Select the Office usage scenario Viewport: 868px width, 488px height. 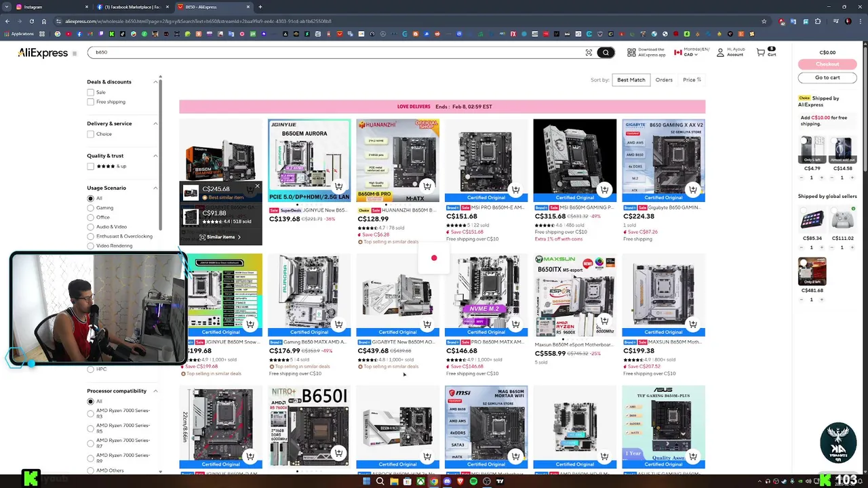point(90,218)
